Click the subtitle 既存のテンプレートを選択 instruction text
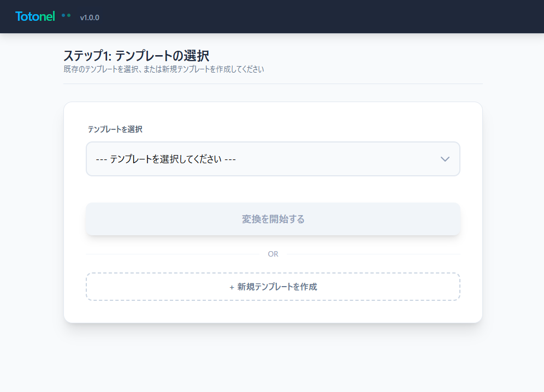The image size is (544, 392). (x=164, y=69)
